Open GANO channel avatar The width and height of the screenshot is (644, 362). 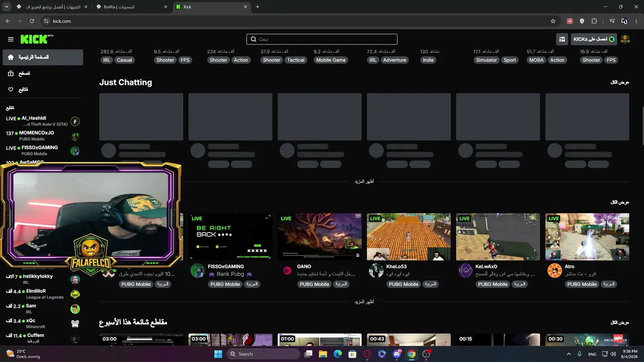point(287,270)
